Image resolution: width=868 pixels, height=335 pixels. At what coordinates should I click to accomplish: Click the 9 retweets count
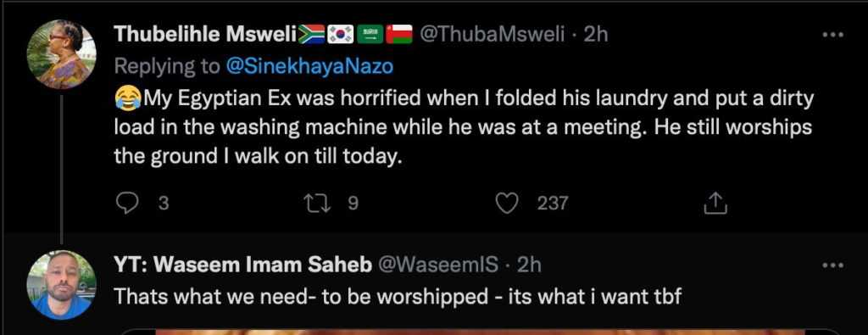(x=353, y=204)
